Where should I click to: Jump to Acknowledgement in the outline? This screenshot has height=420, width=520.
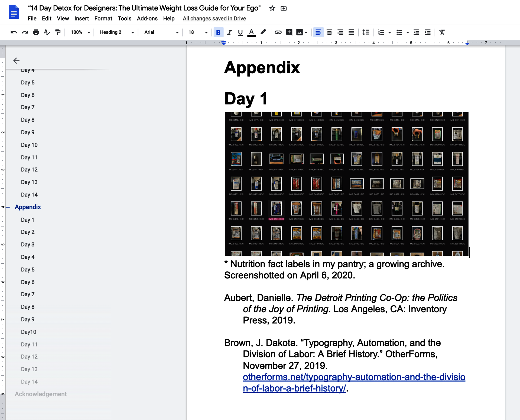41,394
